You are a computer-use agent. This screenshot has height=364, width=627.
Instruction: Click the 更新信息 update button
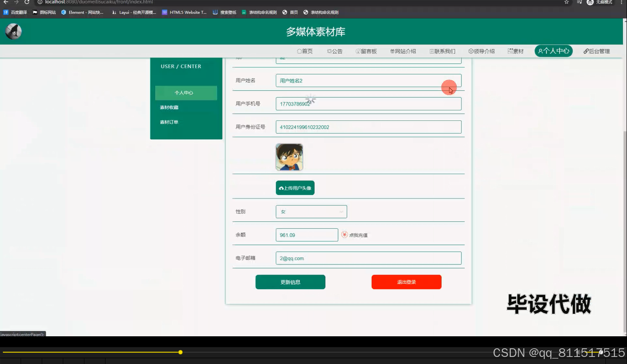point(290,282)
